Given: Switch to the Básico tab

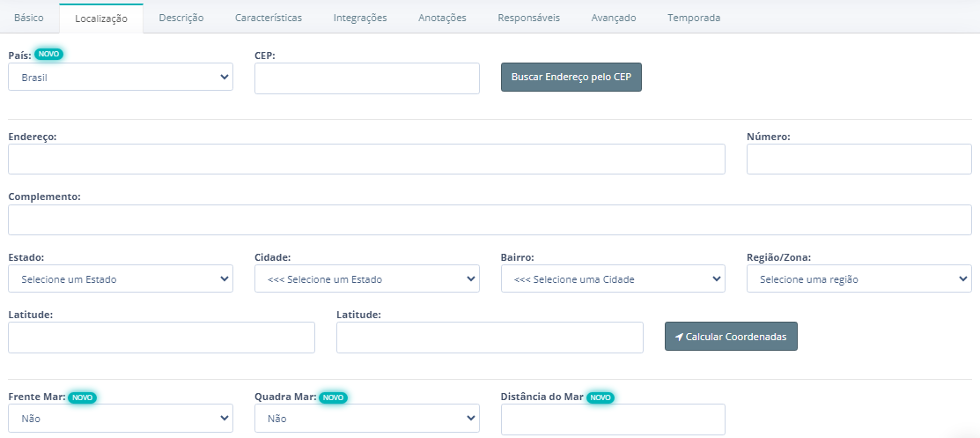Looking at the screenshot, I should [x=29, y=18].
